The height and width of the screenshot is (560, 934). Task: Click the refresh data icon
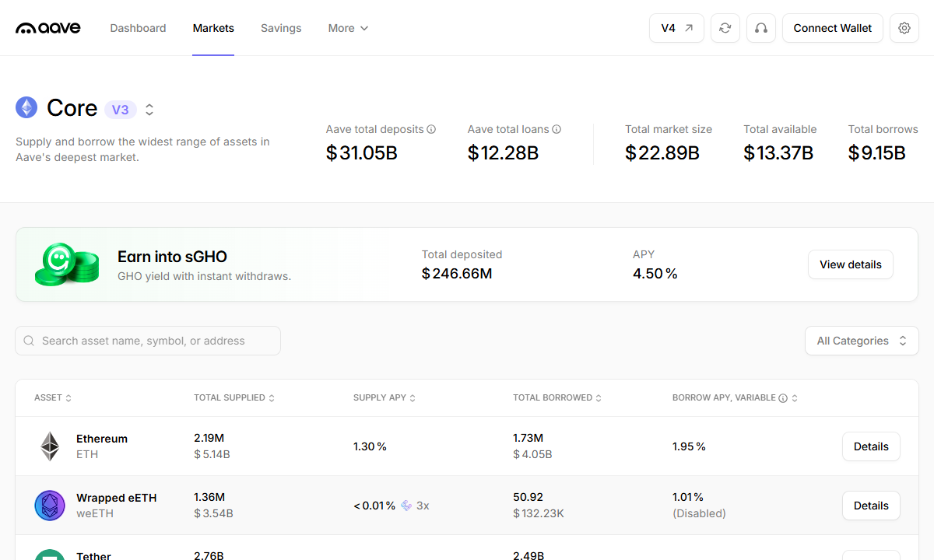725,28
